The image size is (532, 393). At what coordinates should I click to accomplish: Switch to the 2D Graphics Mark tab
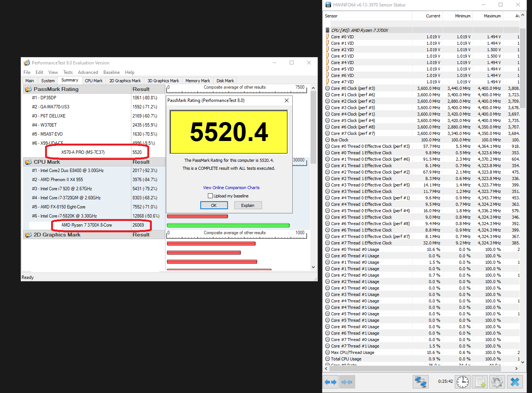(125, 81)
